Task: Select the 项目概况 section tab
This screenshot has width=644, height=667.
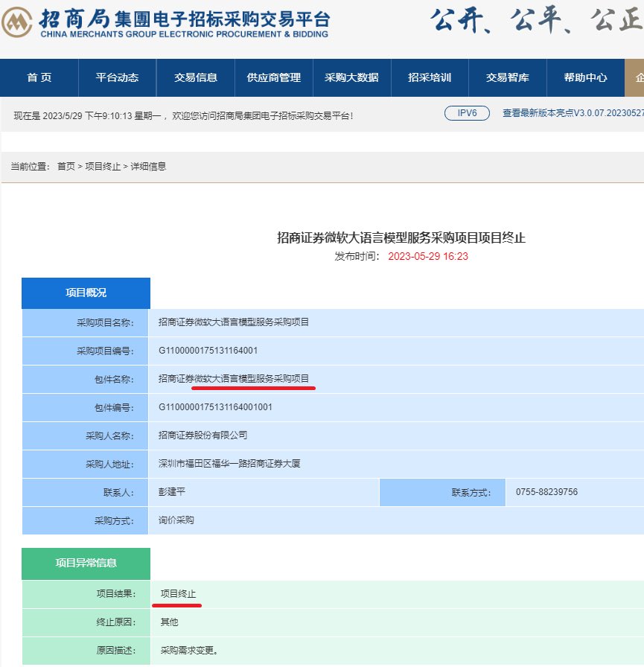Action: tap(86, 293)
